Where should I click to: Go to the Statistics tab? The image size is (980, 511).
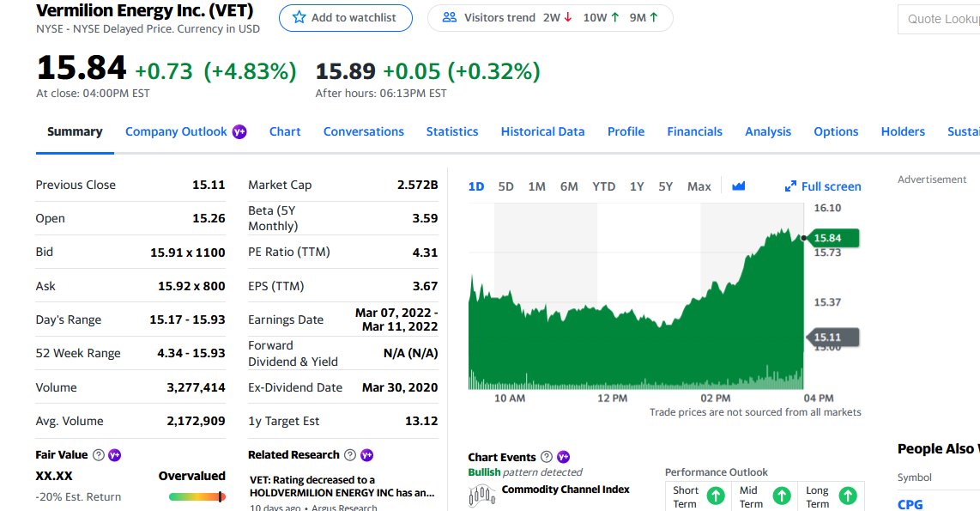click(452, 131)
